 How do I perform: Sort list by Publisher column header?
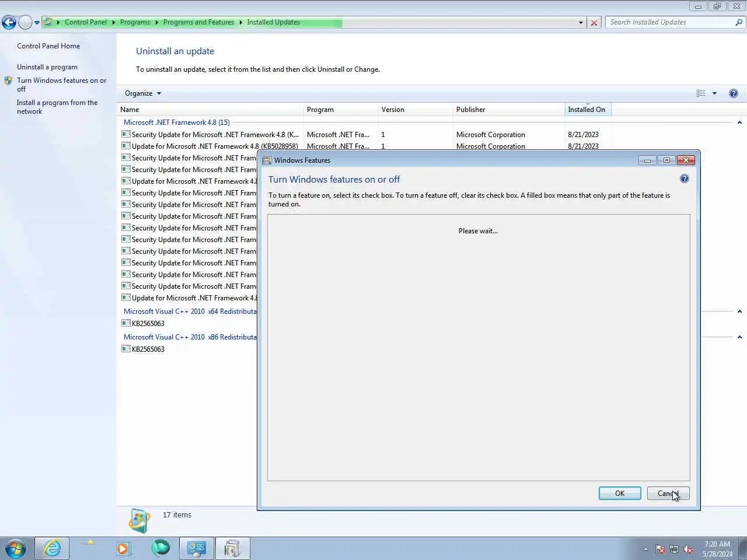point(509,110)
